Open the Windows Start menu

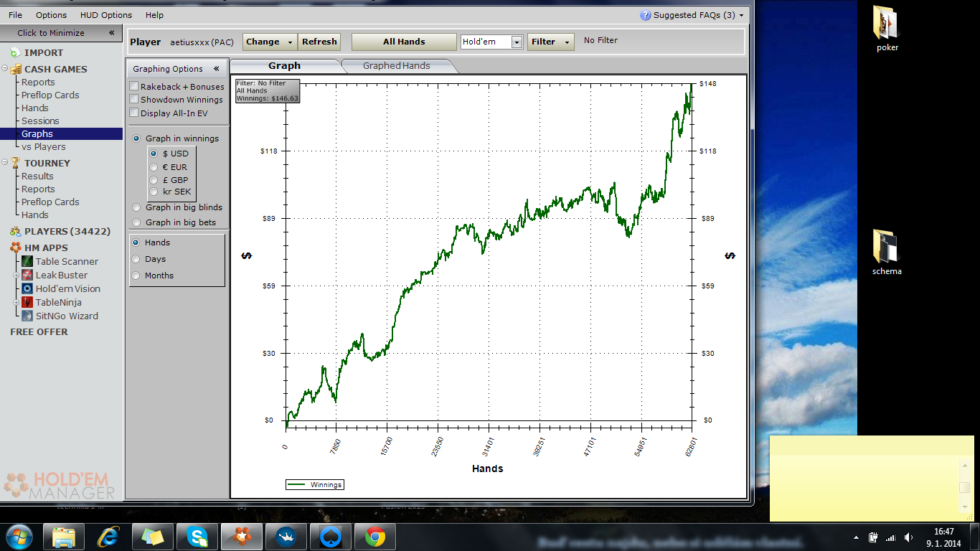click(19, 537)
